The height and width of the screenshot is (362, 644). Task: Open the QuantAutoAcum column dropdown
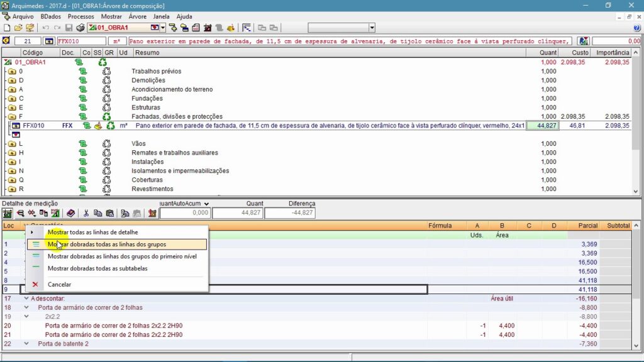click(206, 204)
